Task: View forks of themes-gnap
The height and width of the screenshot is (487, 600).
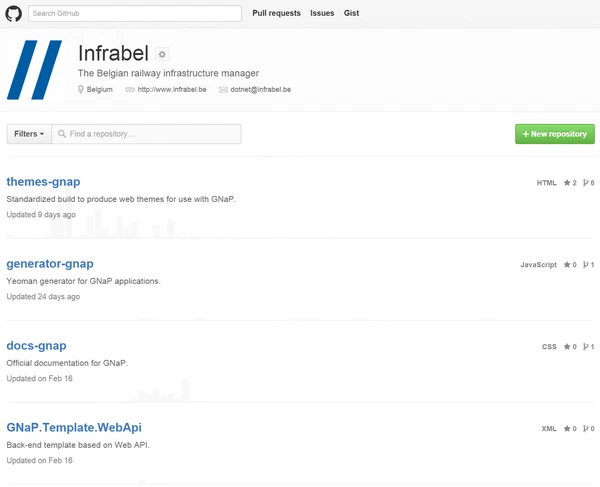Action: (x=589, y=182)
